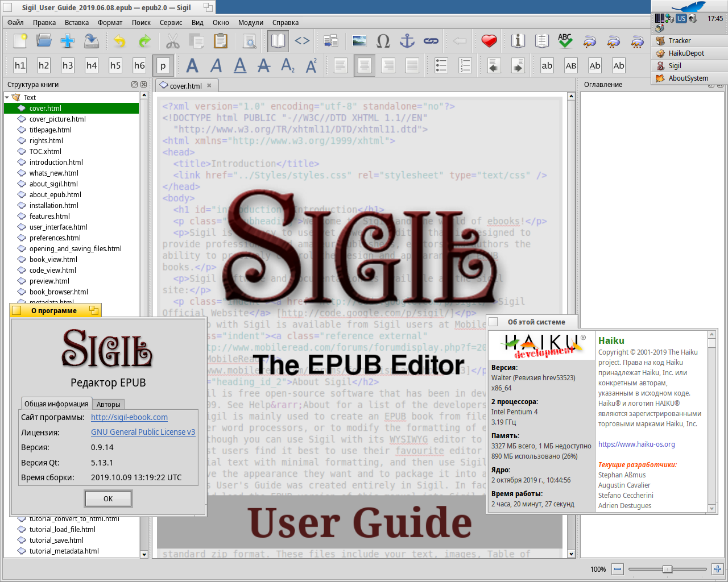Viewport: 728px width, 582px height.
Task: Add existing files with the blue plus icon
Action: click(68, 41)
